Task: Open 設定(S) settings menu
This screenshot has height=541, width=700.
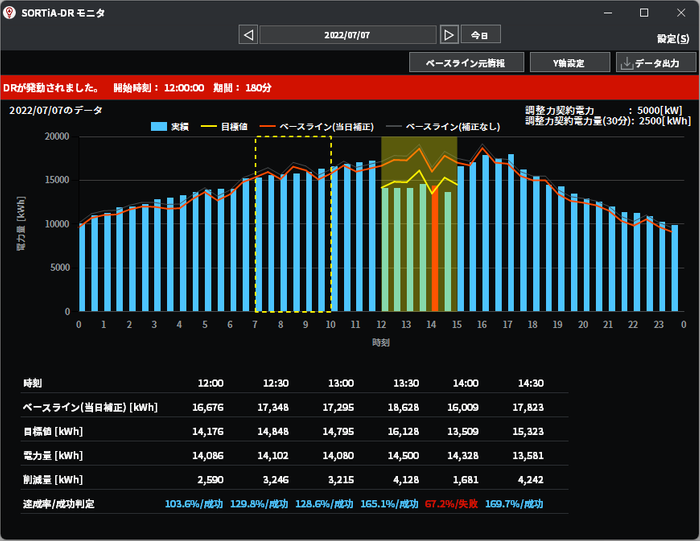Action: pos(673,39)
